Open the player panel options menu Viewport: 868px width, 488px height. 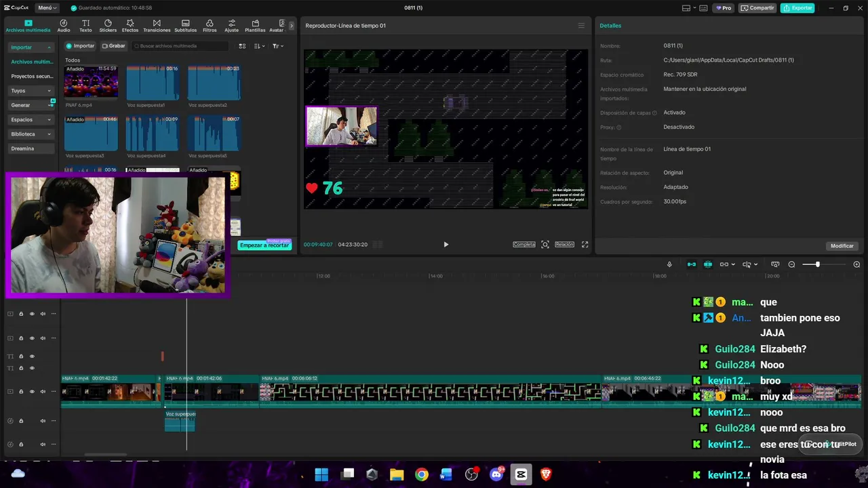(x=581, y=26)
